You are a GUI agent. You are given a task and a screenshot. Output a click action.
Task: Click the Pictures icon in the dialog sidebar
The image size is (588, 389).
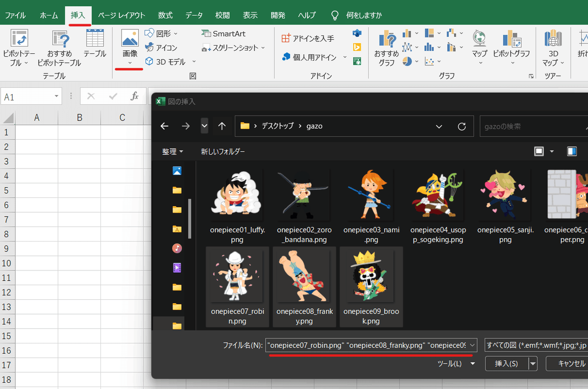177,170
